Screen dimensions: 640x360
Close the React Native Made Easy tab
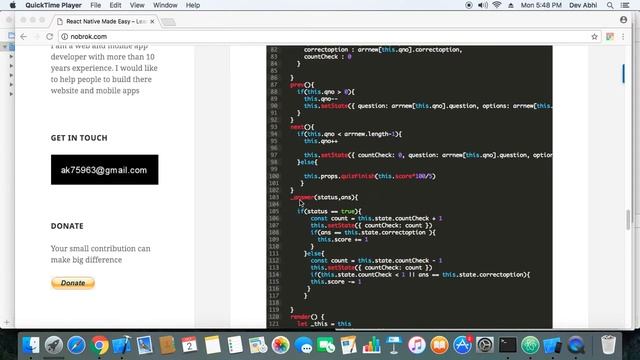tap(152, 21)
